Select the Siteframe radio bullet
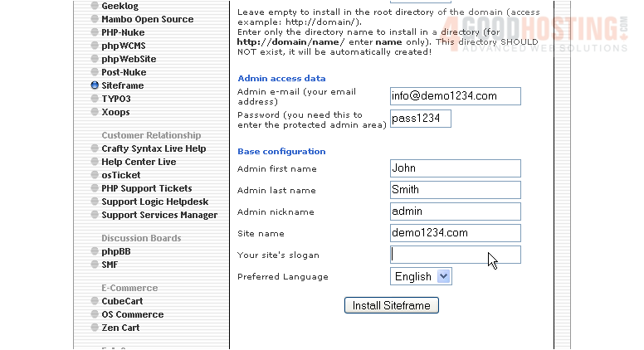This screenshot has width=644, height=350. pyautogui.click(x=95, y=85)
